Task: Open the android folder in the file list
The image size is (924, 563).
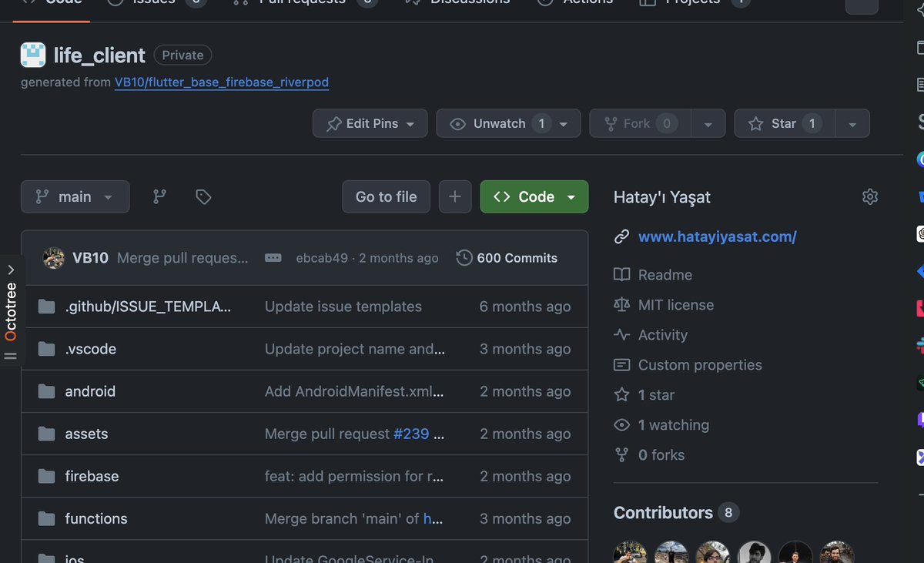Action: 90,391
